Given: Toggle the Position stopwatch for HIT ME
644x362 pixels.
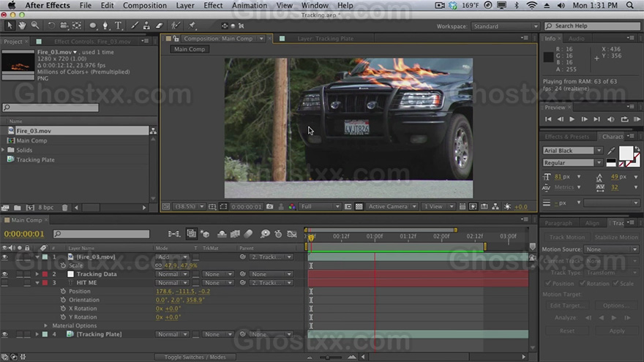Looking at the screenshot, I should [x=63, y=291].
